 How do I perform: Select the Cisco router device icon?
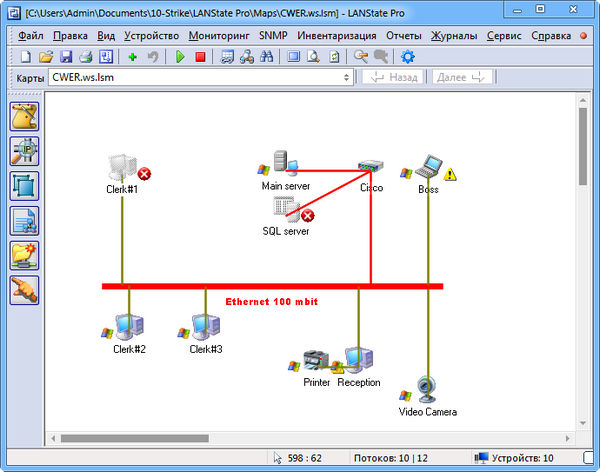[371, 170]
